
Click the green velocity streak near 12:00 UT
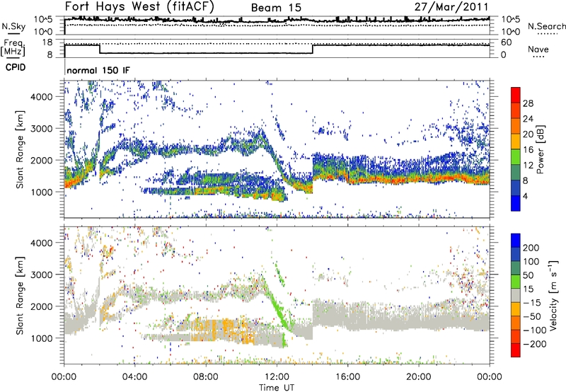coord(279,307)
